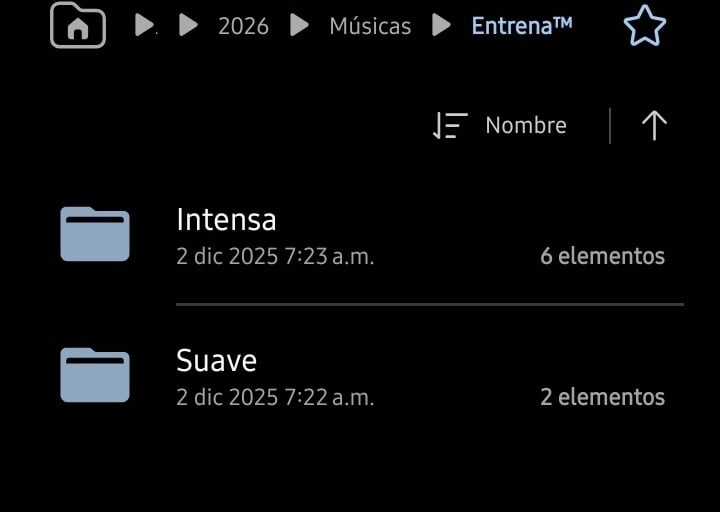Select the Entrena™ breadcrumb
Viewport: 720px width, 512px height.
coord(522,26)
